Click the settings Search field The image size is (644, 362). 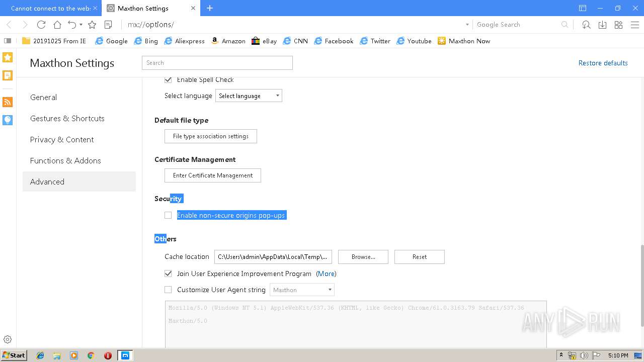[217, 63]
